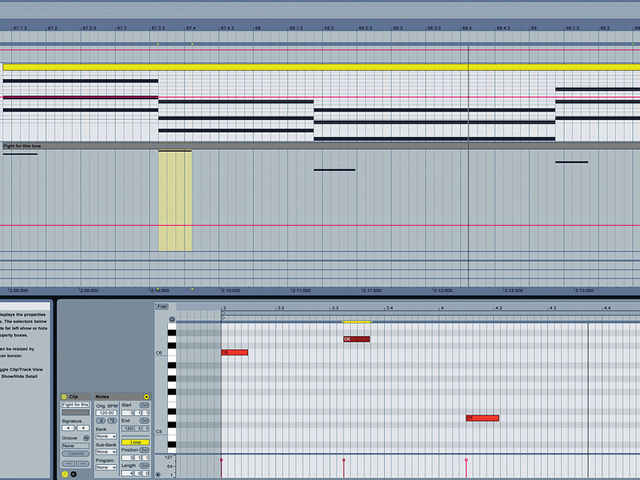Screen dimensions: 640x480
Task: Click the End bar value field
Action: tap(127, 429)
